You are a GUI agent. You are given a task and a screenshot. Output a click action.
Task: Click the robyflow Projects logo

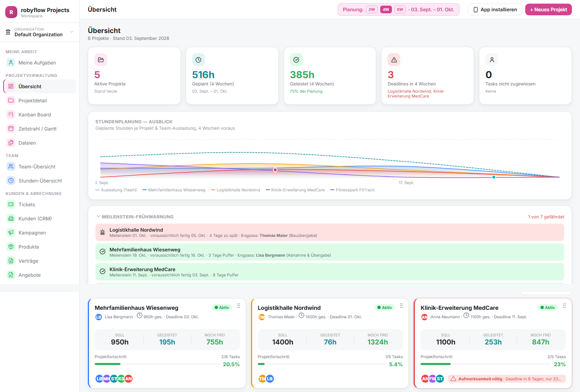click(x=11, y=12)
